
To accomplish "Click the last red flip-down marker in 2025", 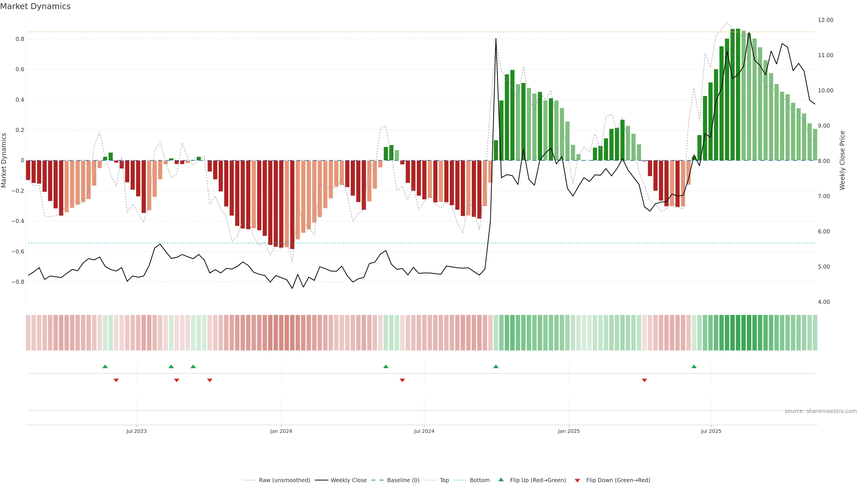I will [x=645, y=380].
